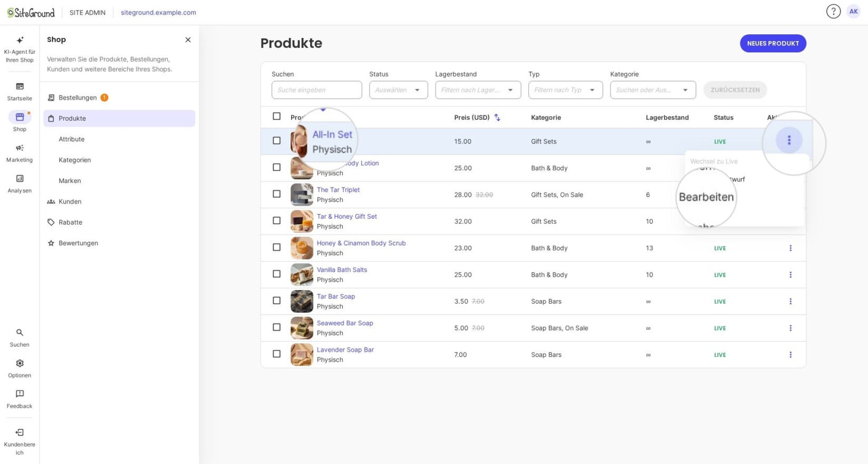The width and height of the screenshot is (868, 464).
Task: Open Kunden in the Shop menu
Action: 119,201
